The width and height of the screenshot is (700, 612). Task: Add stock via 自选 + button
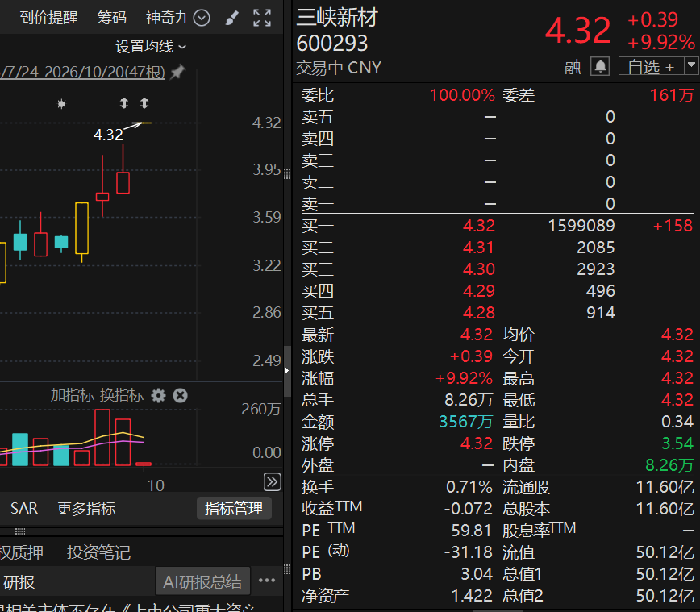tap(651, 67)
